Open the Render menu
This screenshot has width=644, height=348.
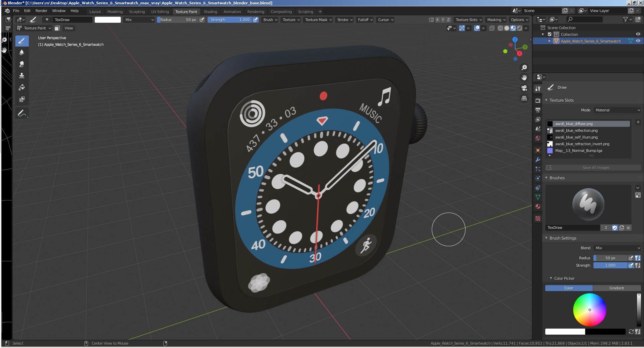pos(42,11)
